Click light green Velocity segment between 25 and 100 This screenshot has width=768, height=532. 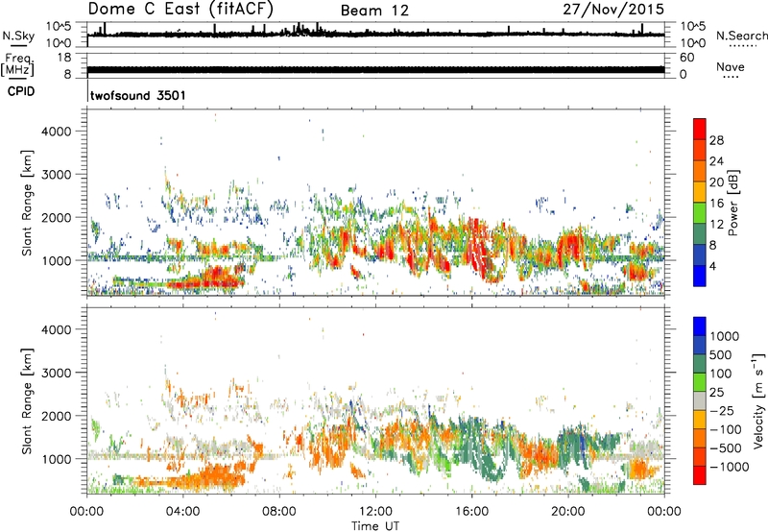[x=700, y=382]
